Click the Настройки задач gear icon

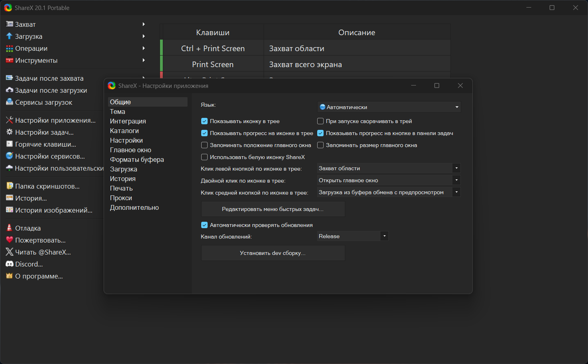(x=10, y=132)
